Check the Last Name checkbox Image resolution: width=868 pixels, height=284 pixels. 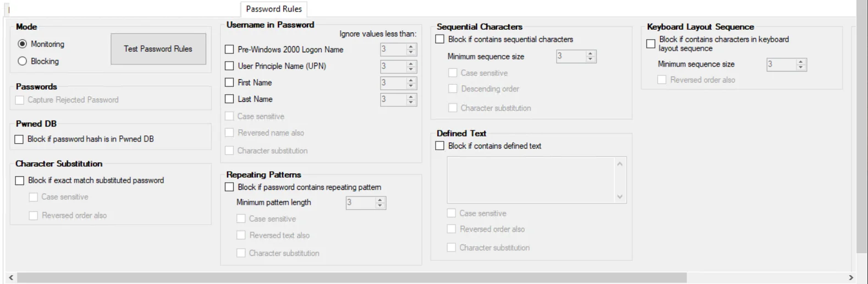229,99
